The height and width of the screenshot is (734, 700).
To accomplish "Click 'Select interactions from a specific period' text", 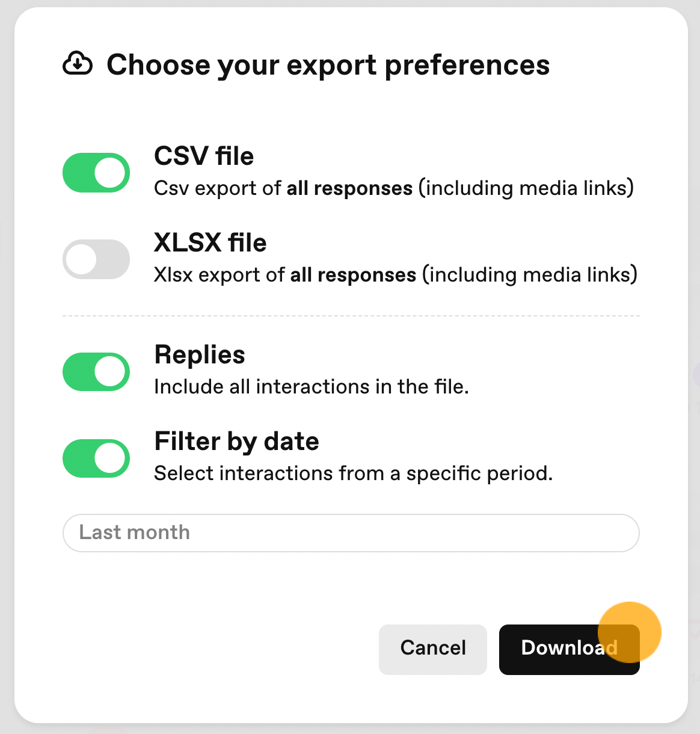I will point(353,473).
